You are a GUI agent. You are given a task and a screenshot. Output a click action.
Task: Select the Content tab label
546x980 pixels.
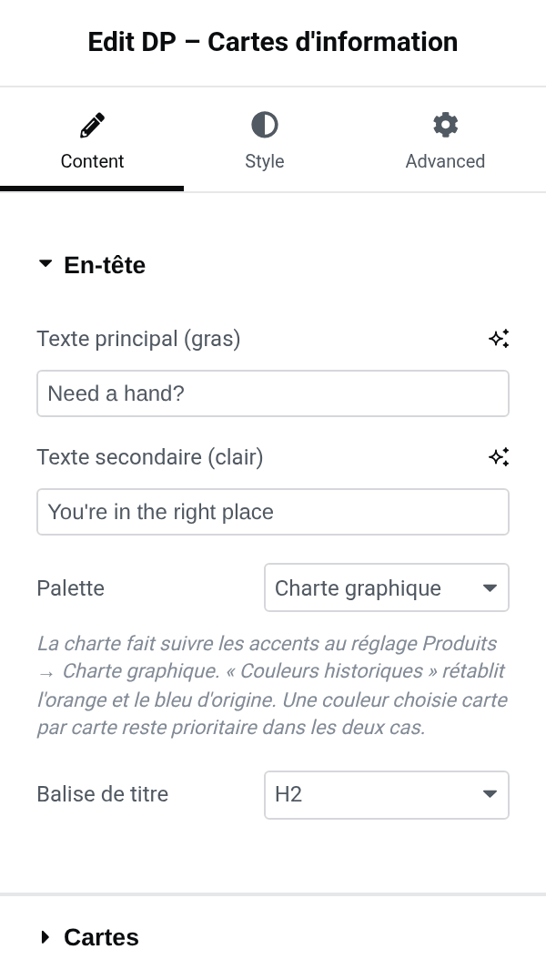[x=93, y=161]
